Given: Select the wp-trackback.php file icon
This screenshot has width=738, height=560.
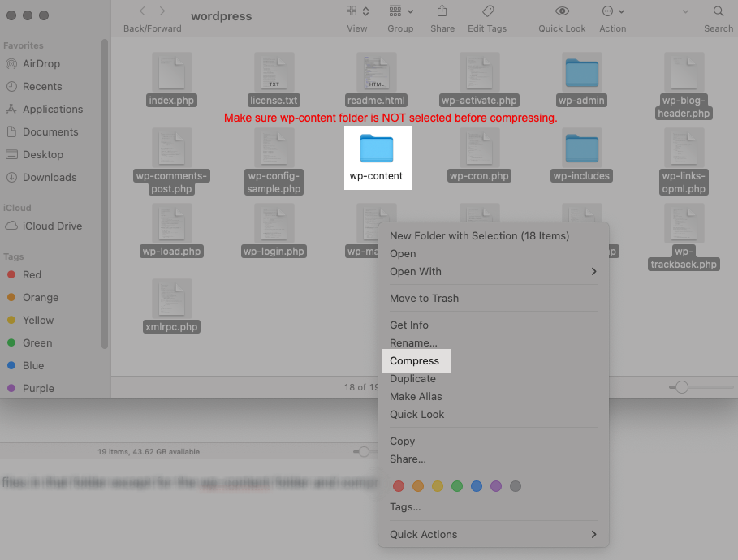Looking at the screenshot, I should 684,223.
